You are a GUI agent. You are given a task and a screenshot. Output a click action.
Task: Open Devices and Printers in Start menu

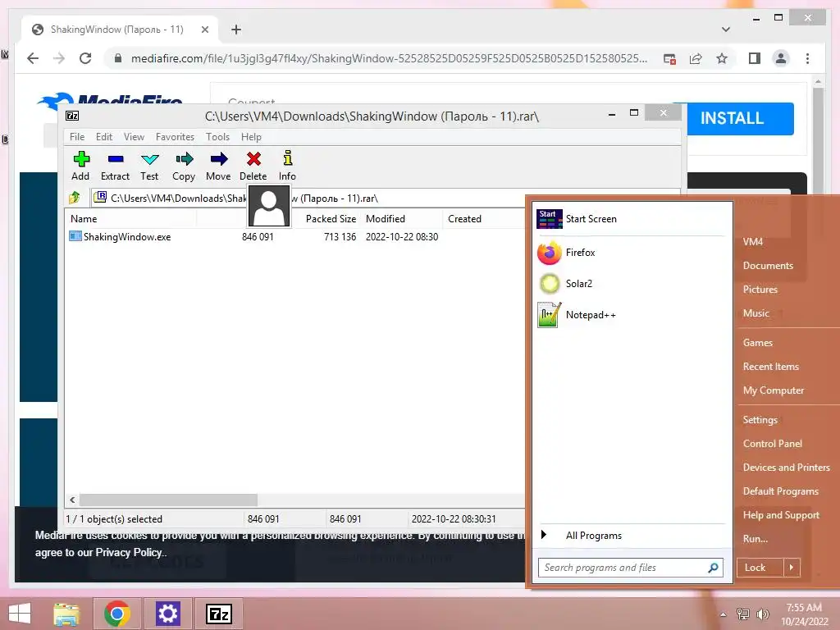[787, 467]
